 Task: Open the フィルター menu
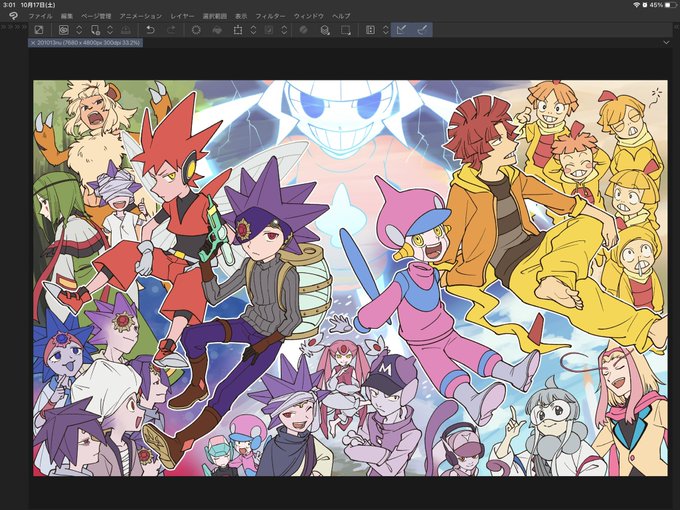click(x=271, y=16)
